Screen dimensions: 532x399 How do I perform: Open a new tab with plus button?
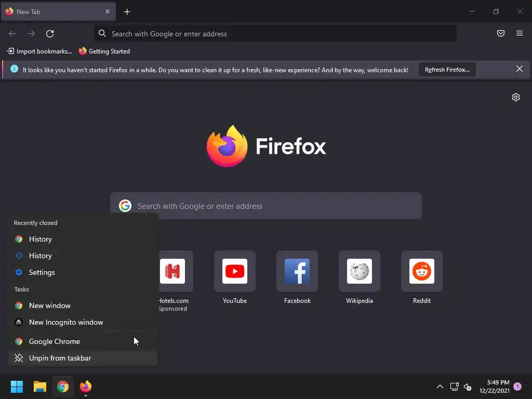(127, 12)
